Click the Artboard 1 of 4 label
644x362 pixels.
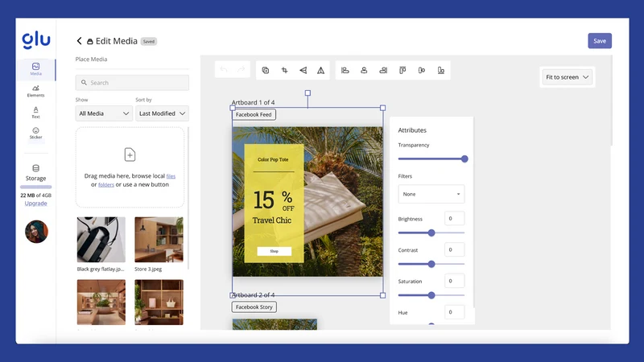point(253,102)
